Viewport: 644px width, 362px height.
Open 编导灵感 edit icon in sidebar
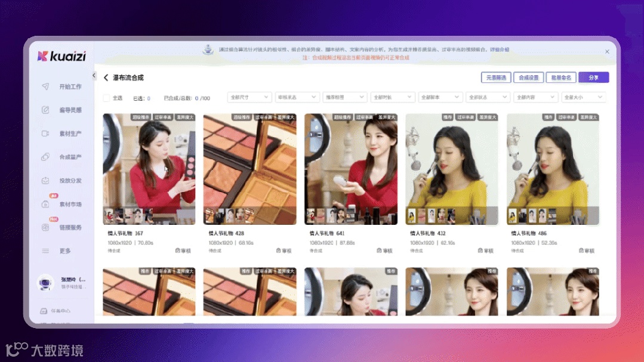45,110
